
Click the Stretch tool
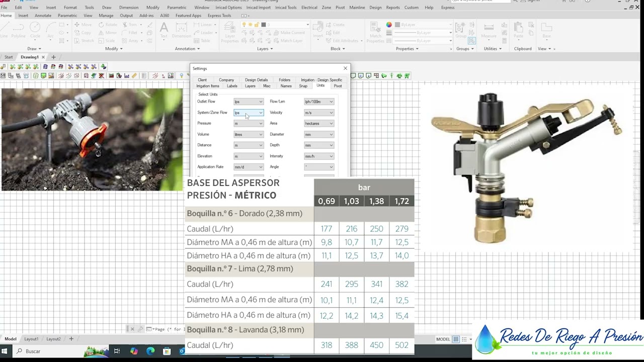tap(84, 41)
